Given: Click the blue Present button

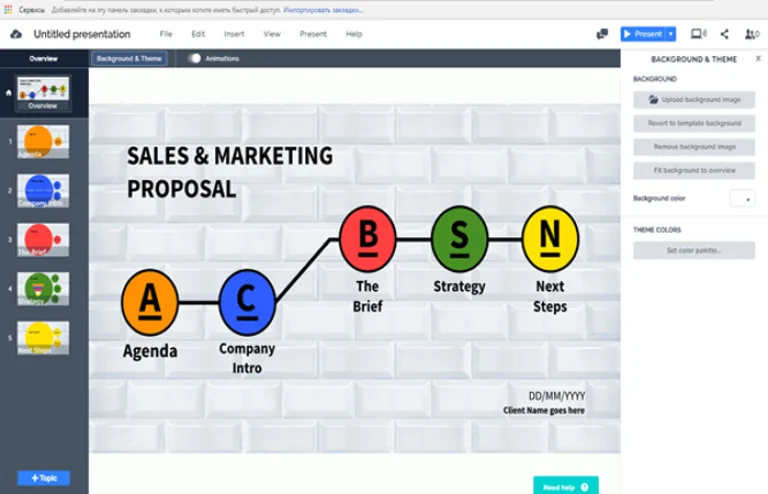Looking at the screenshot, I should tap(644, 34).
